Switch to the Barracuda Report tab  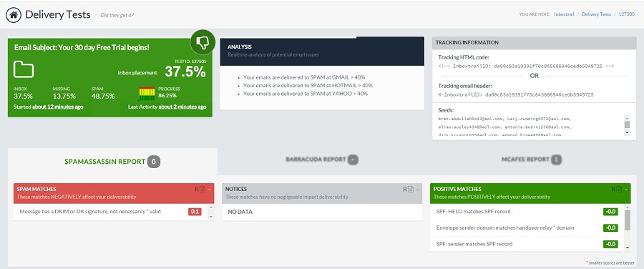pyautogui.click(x=322, y=160)
